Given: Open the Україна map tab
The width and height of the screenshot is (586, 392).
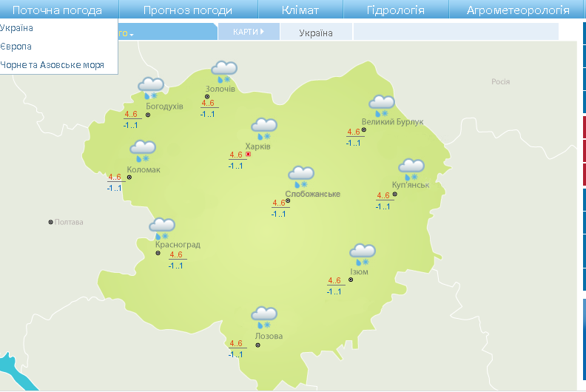Looking at the screenshot, I should coord(316,33).
